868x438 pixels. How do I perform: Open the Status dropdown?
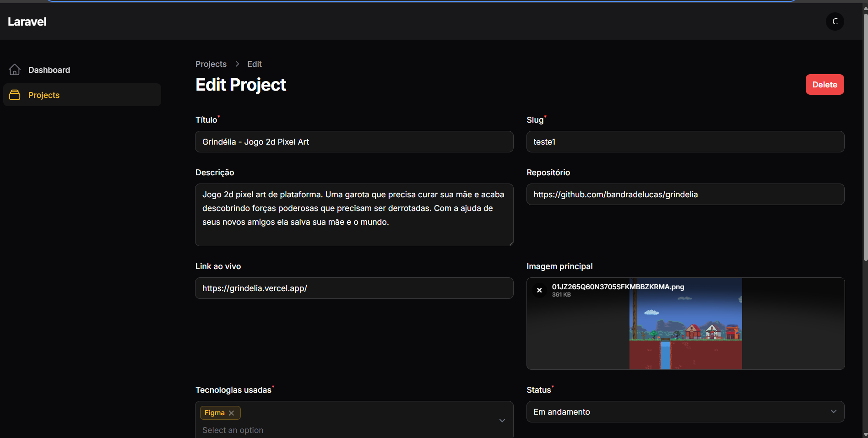(x=685, y=412)
